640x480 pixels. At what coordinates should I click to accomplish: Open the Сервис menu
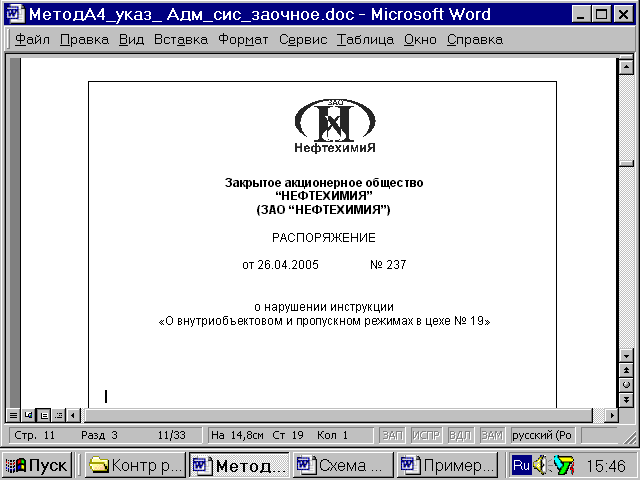coord(303,40)
